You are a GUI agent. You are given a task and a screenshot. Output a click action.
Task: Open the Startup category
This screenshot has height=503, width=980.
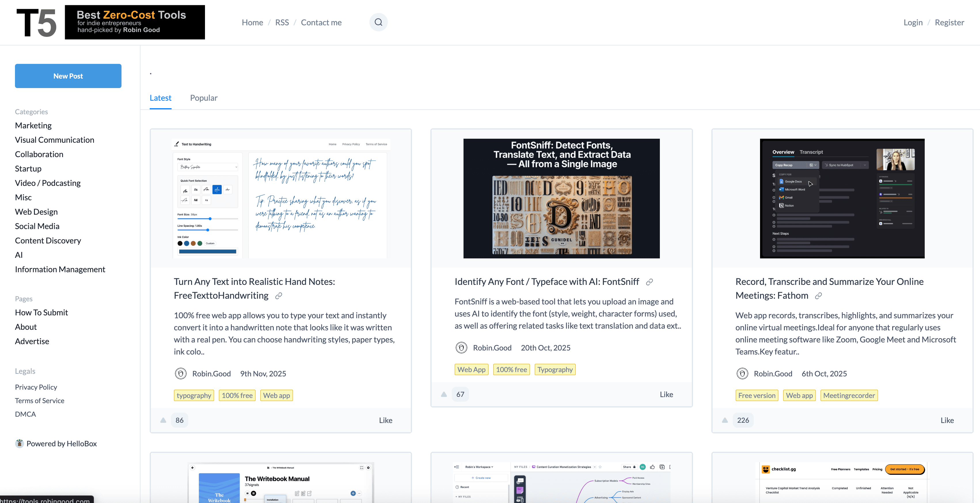pyautogui.click(x=28, y=169)
